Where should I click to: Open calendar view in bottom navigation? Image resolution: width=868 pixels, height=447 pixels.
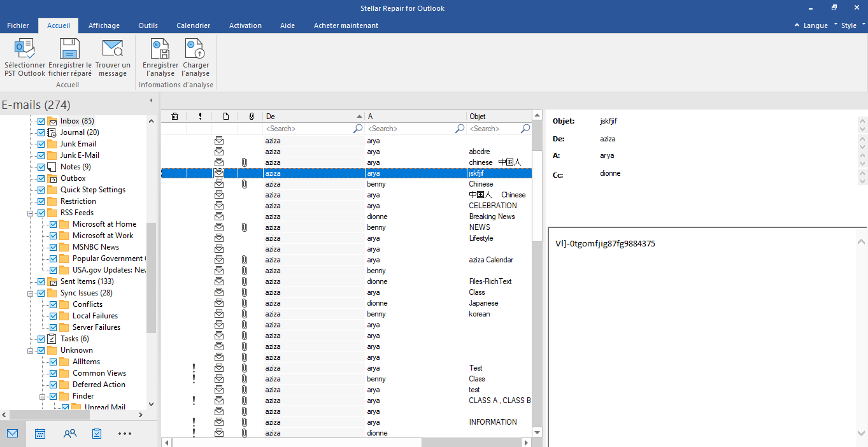pos(40,434)
